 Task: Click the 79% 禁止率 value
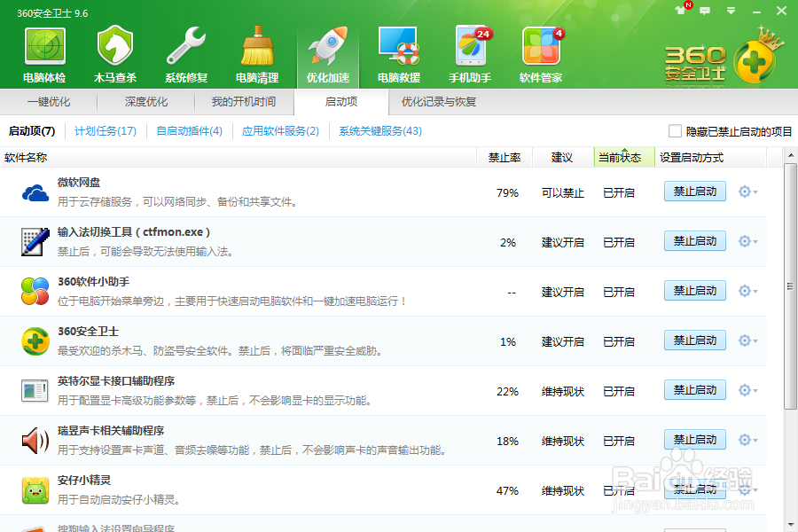[x=507, y=193]
